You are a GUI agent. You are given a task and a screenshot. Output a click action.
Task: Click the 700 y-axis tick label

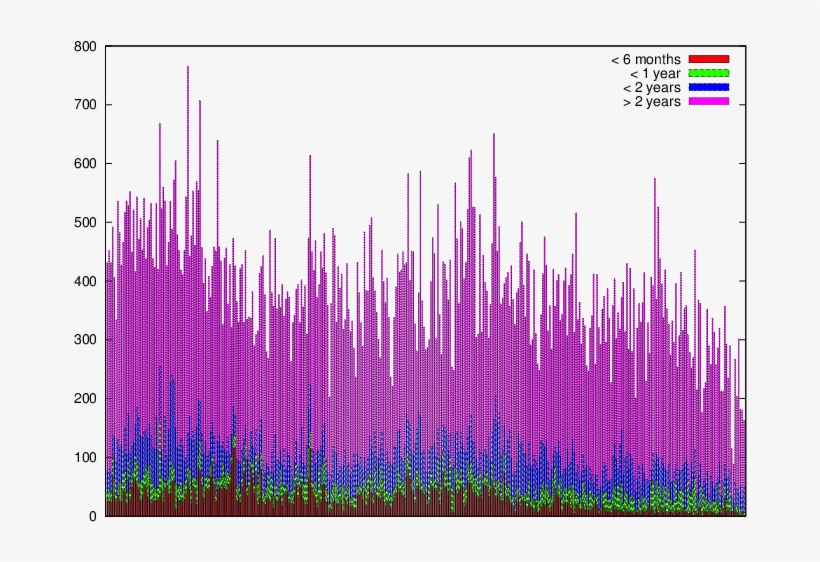tap(84, 105)
